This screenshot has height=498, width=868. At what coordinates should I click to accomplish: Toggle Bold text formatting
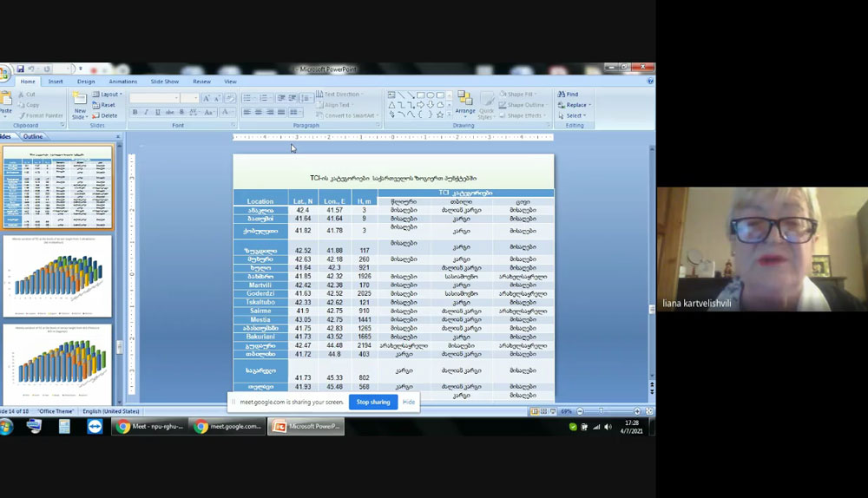[x=135, y=112]
